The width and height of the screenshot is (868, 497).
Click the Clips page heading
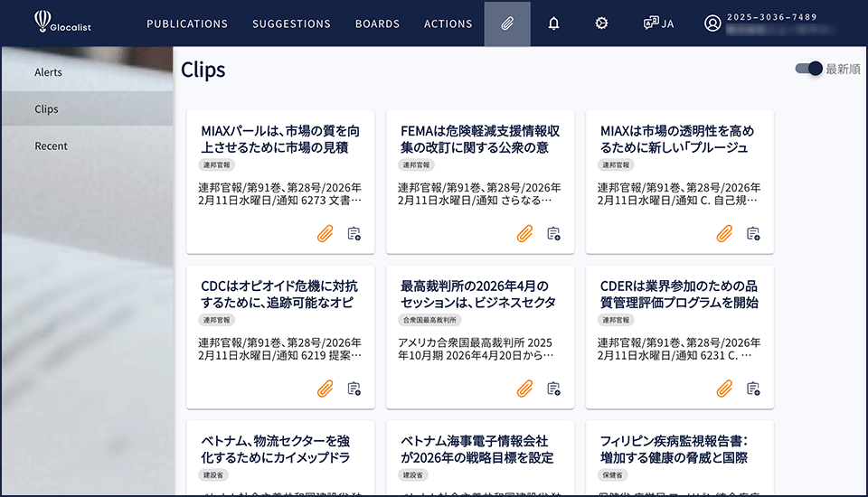(x=203, y=70)
